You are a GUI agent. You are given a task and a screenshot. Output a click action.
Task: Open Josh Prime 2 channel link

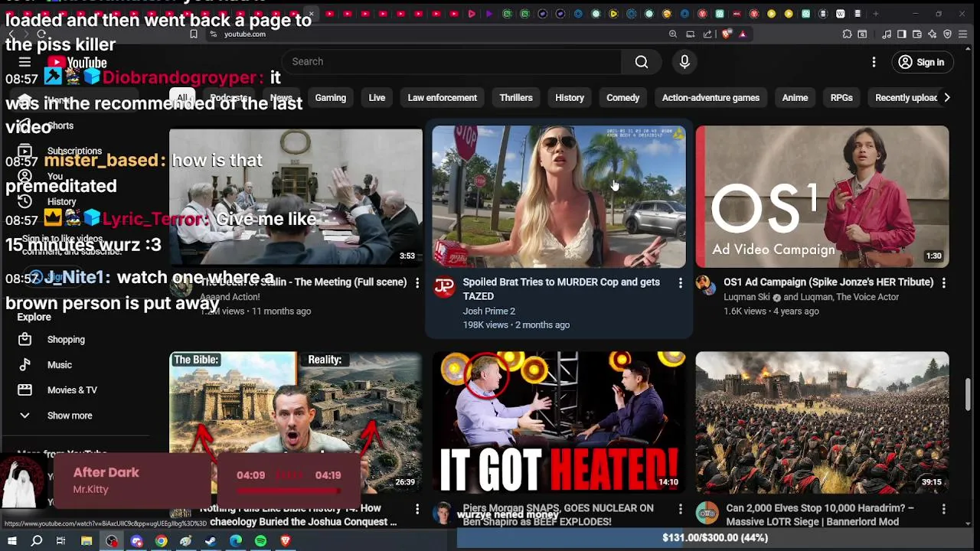coord(488,311)
